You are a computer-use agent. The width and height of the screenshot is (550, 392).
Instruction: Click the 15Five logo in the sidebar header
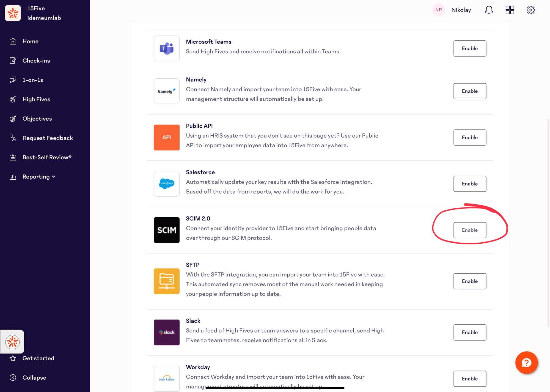(13, 13)
